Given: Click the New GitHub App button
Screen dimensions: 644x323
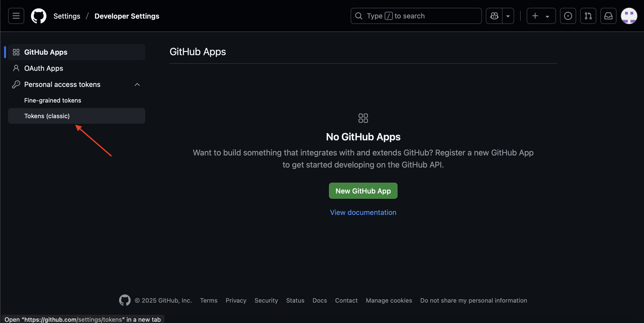Looking at the screenshot, I should (x=363, y=191).
